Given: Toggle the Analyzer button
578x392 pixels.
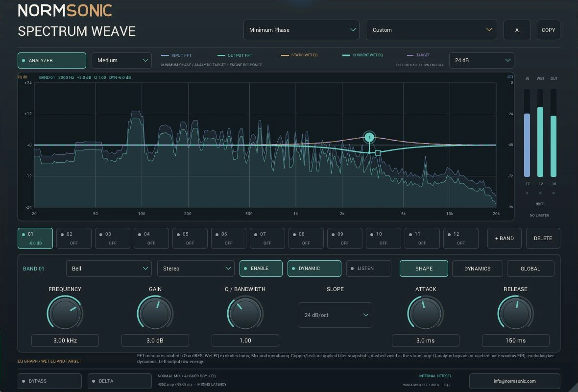Looking at the screenshot, I should click(52, 60).
